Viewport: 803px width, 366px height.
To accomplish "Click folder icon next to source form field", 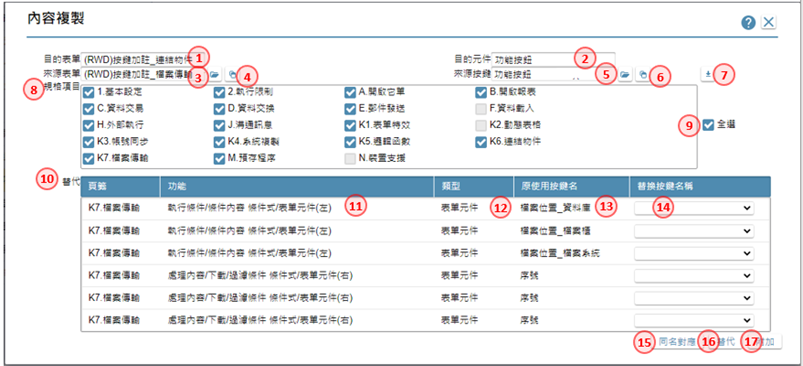I will coord(215,75).
